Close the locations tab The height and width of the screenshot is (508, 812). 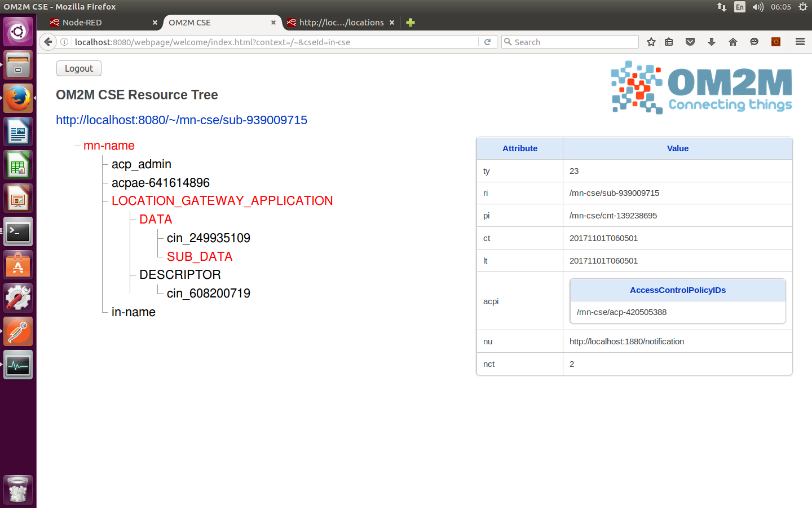(392, 23)
